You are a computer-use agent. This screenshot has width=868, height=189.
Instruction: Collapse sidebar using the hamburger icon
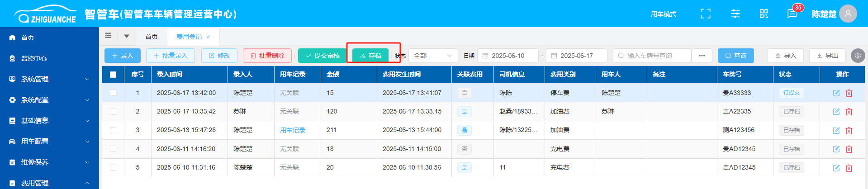pyautogui.click(x=108, y=36)
